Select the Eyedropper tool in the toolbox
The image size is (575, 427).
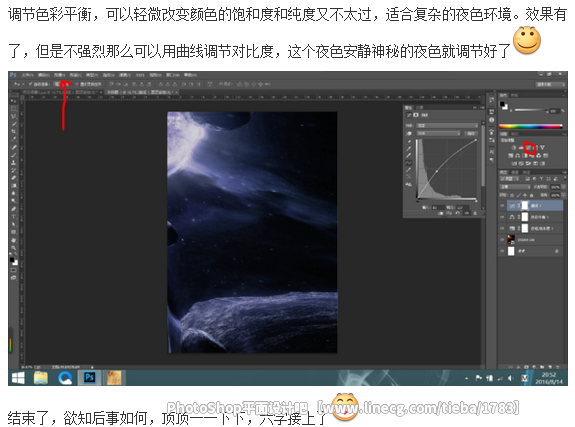coord(14,139)
